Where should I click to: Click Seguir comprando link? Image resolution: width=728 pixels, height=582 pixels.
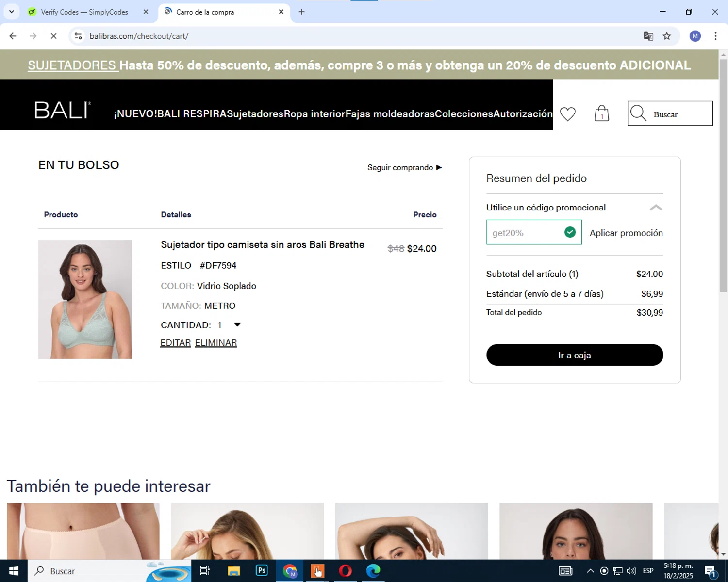405,167
